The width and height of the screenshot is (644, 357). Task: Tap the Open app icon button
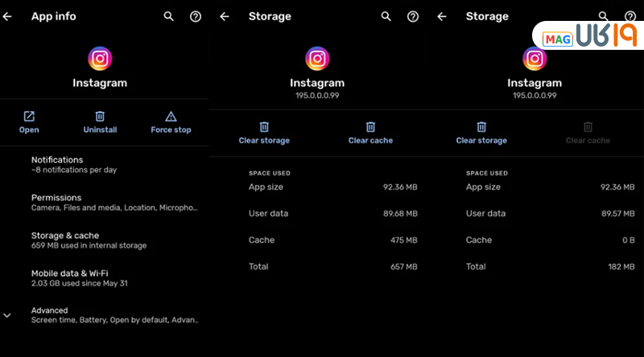click(x=29, y=117)
